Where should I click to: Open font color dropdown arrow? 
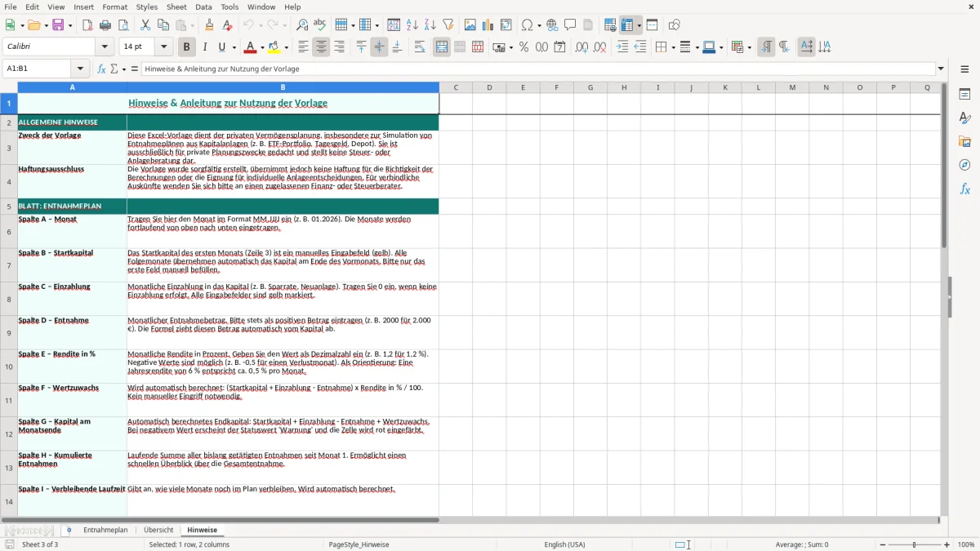(x=261, y=47)
